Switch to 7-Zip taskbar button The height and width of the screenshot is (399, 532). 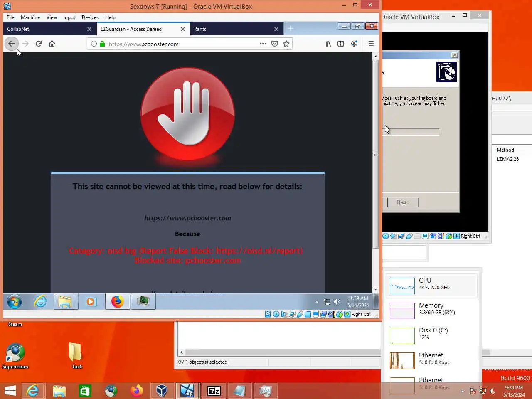coord(214,391)
